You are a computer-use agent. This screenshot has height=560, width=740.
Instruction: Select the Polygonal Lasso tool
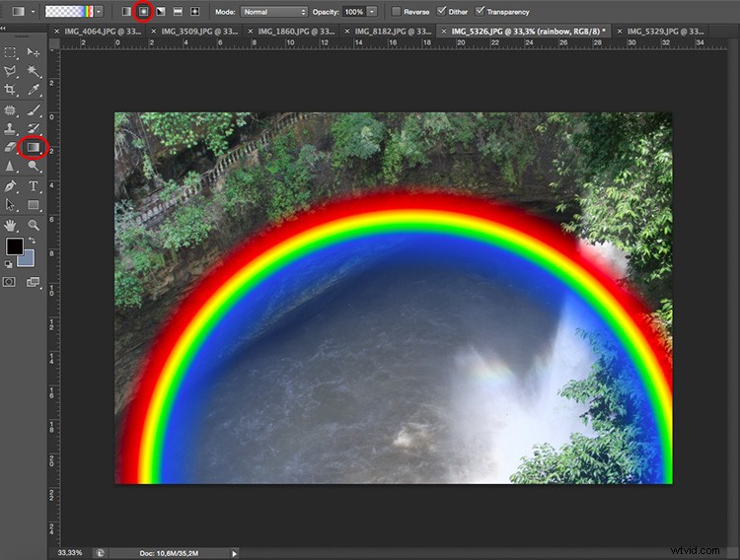(10, 71)
